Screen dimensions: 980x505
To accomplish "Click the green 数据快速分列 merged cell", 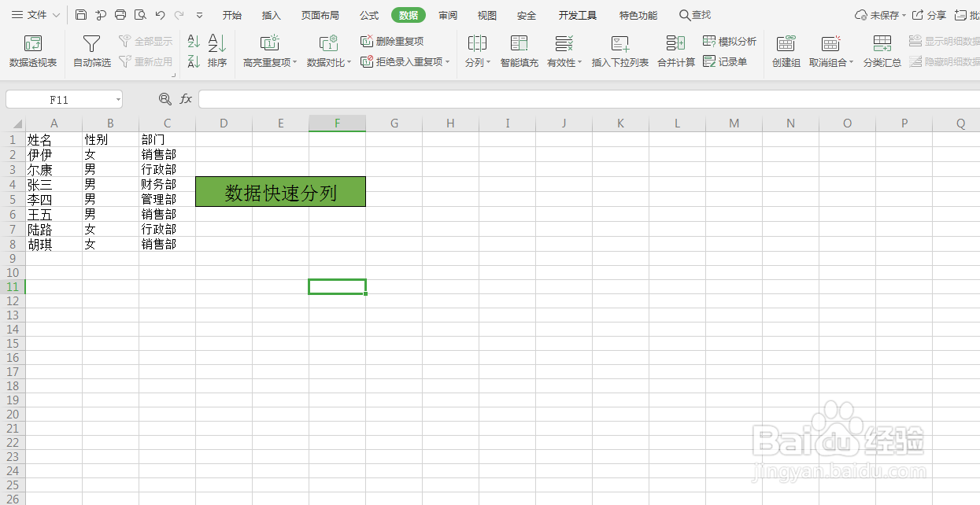I will (281, 192).
